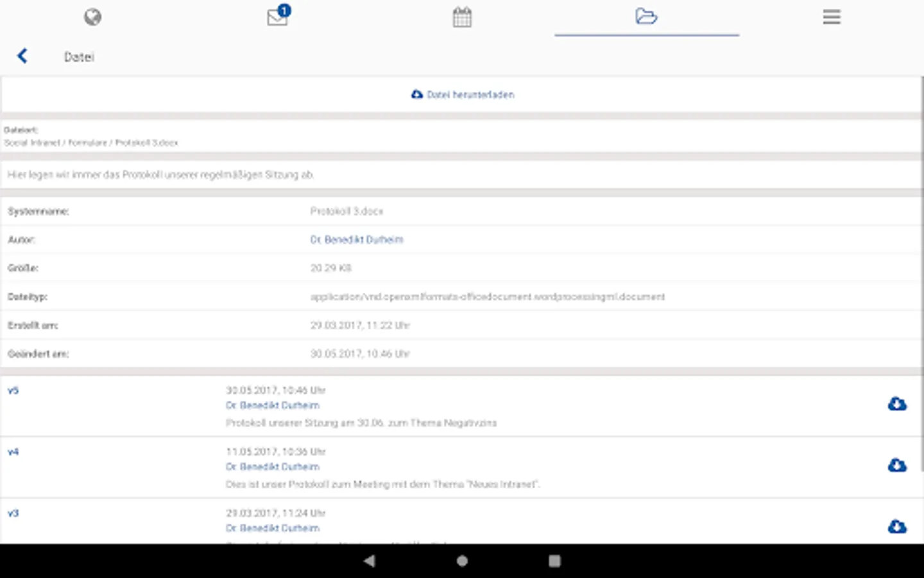Select the v3 version label
Image resolution: width=924 pixels, height=578 pixels.
pos(13,513)
